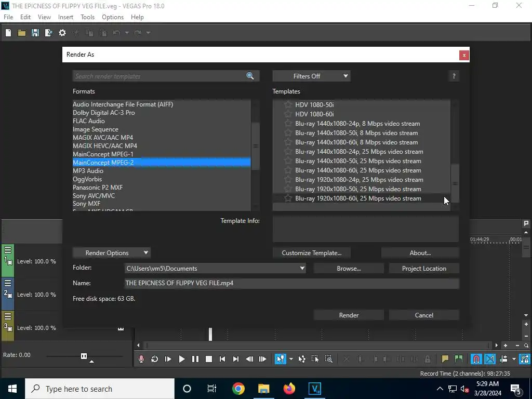Click the output Name field
This screenshot has width=532, height=399.
point(291,283)
